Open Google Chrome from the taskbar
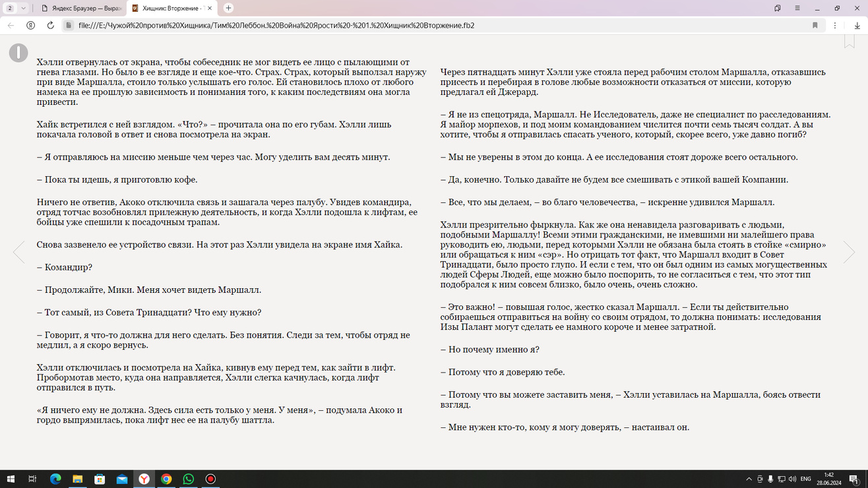The height and width of the screenshot is (488, 868). tap(166, 479)
